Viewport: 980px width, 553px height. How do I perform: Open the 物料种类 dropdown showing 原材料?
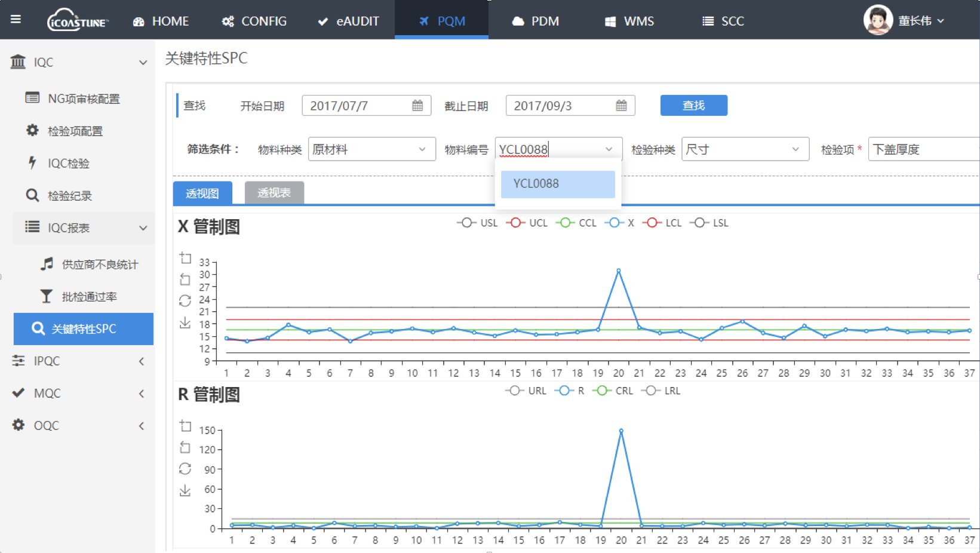point(371,149)
